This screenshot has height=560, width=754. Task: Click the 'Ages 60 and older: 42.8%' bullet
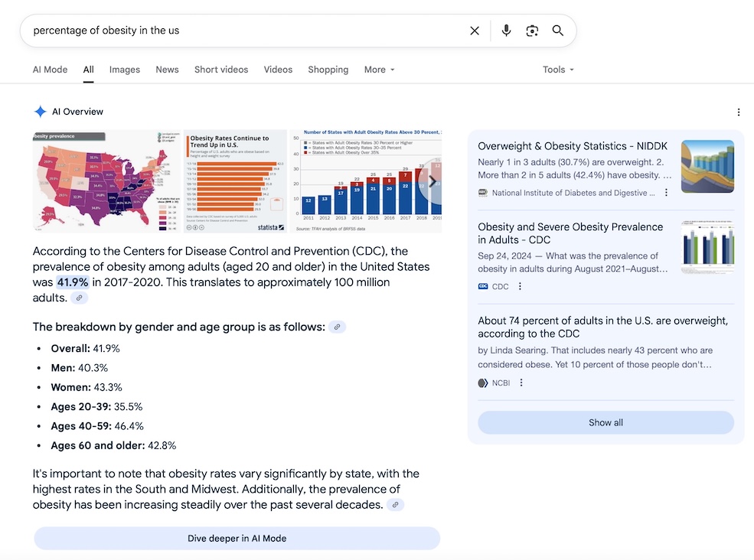tap(113, 445)
